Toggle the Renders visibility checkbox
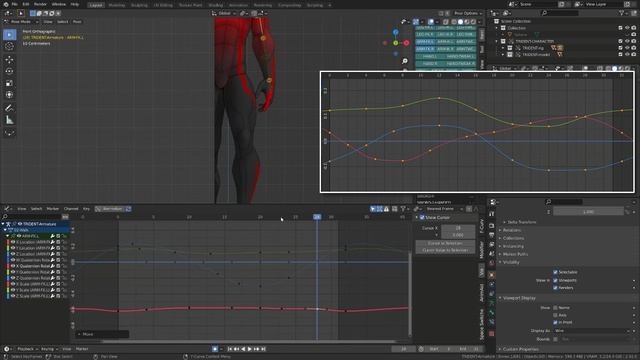Image resolution: width=640 pixels, height=360 pixels. pos(555,288)
